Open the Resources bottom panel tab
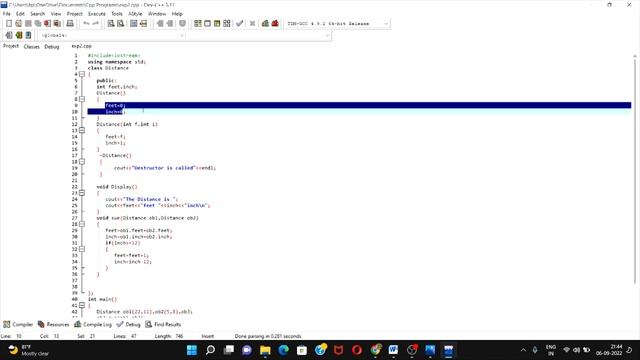The height and width of the screenshot is (360, 640). pos(54,324)
